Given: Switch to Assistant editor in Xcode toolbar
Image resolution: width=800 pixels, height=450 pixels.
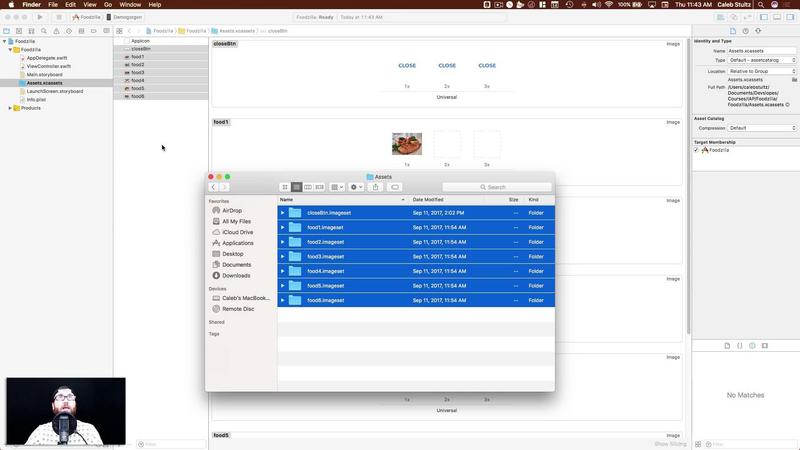Looking at the screenshot, I should [x=734, y=17].
